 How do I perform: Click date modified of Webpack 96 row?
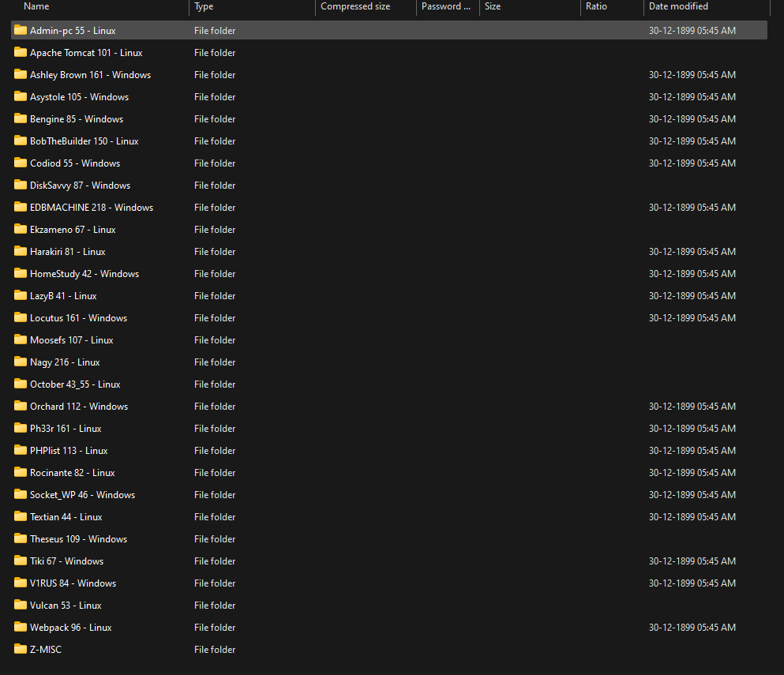pos(692,628)
